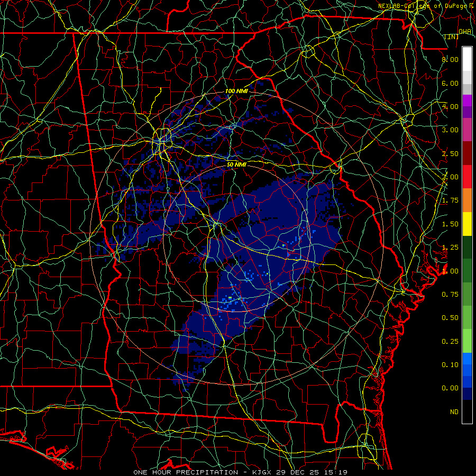Click the 0.25 legend value

tap(450, 342)
